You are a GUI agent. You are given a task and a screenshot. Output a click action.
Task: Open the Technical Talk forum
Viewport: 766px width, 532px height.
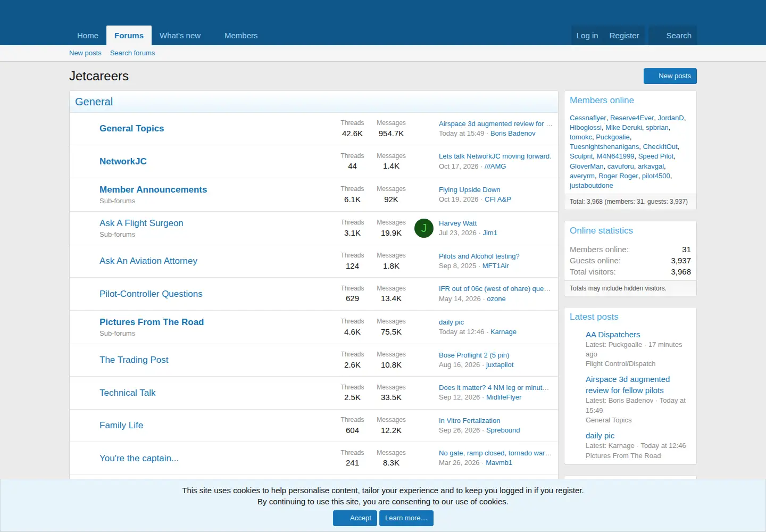(x=128, y=393)
